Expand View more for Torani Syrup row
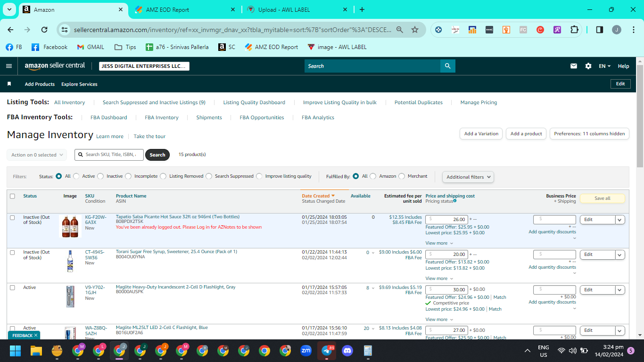Image resolution: width=644 pixels, height=362 pixels. [439, 279]
